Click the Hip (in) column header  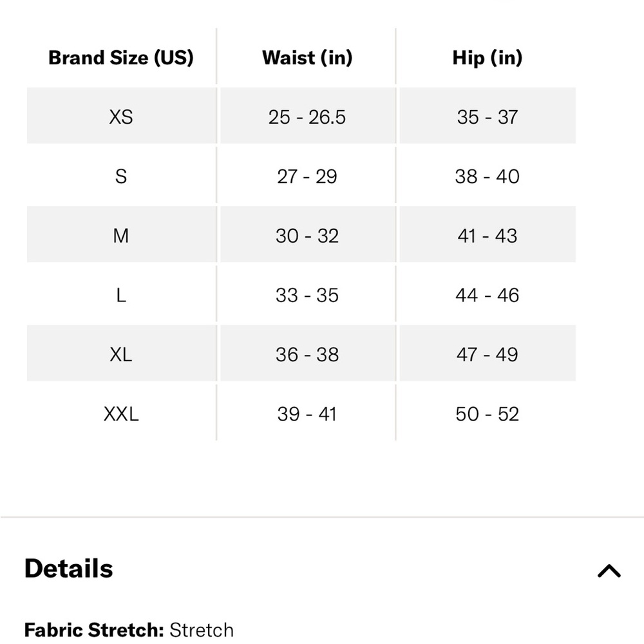click(487, 58)
